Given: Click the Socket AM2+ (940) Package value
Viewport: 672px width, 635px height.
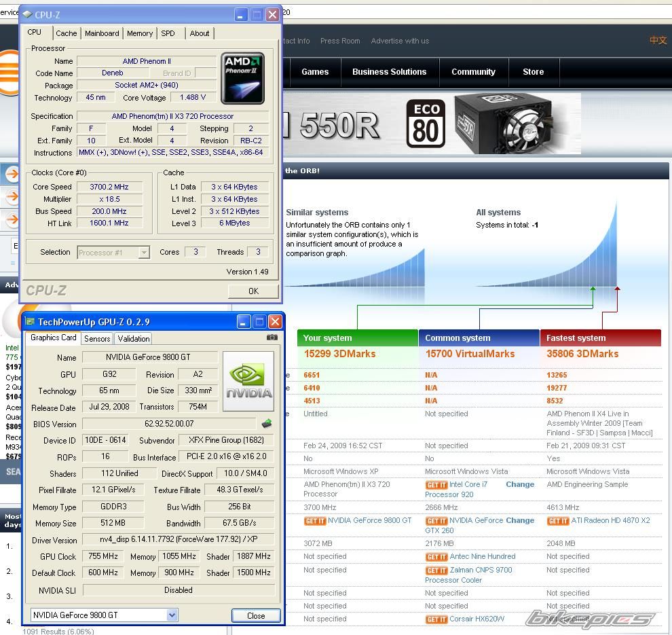Looking at the screenshot, I should (x=147, y=86).
